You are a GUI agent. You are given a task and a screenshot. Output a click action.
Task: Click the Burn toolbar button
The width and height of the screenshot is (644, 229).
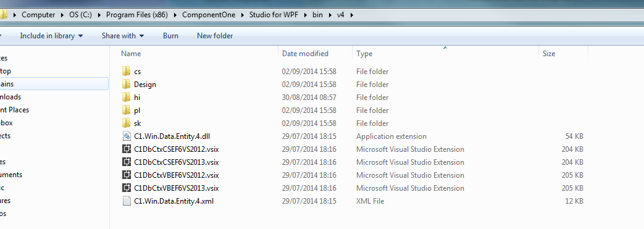tap(170, 36)
